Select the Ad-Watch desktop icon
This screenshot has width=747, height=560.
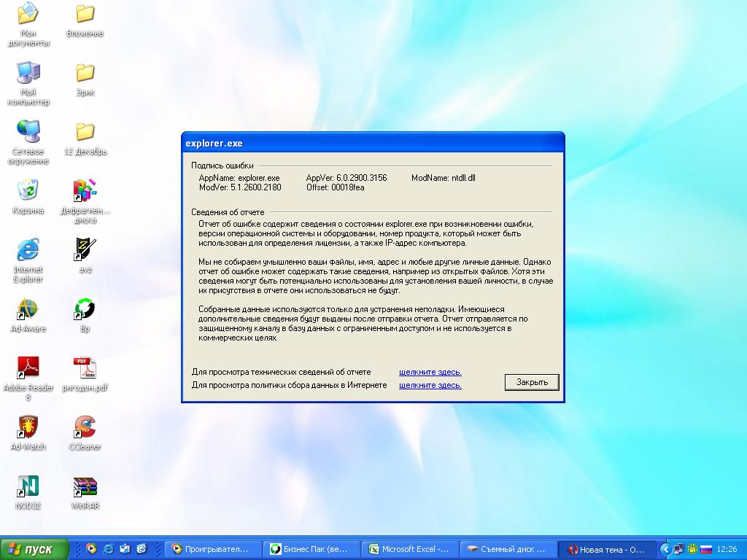coord(28,427)
